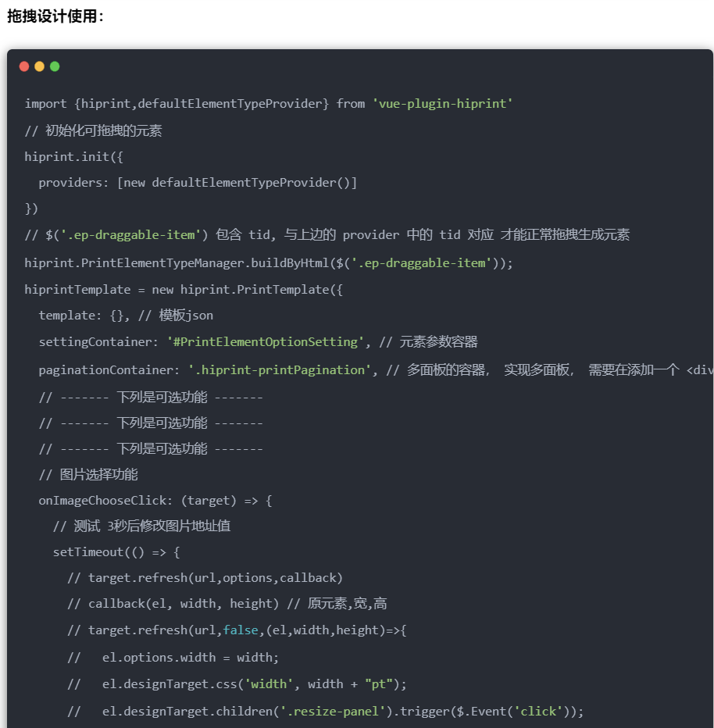Screen dimensions: 714x728
Task: Click the '拖拽设计使用' heading text
Action: [55, 16]
